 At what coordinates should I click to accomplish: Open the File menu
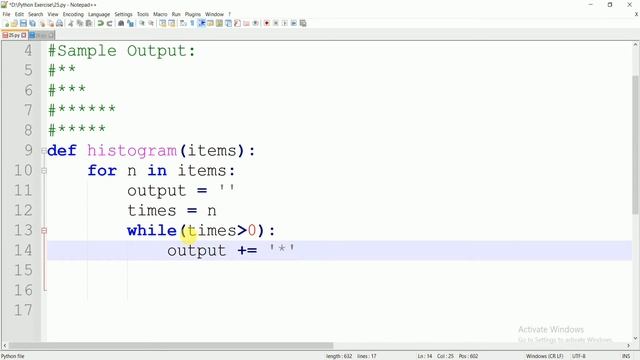coord(7,14)
